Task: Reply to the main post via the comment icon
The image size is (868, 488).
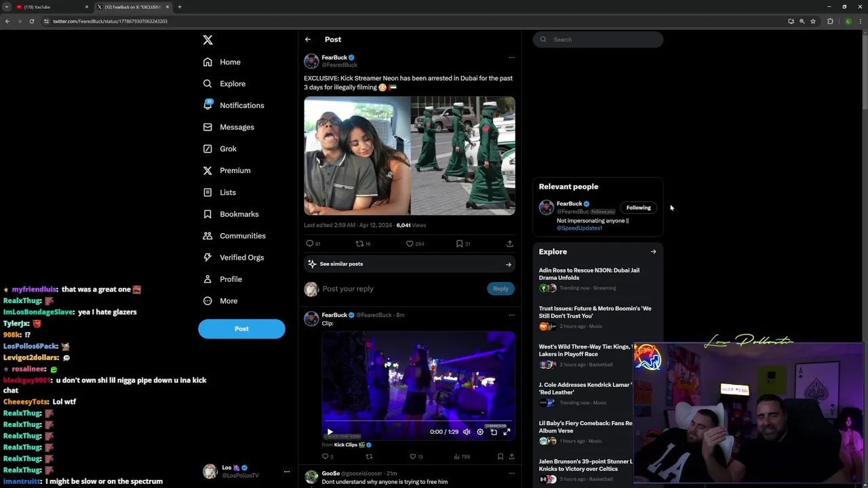Action: pyautogui.click(x=310, y=243)
